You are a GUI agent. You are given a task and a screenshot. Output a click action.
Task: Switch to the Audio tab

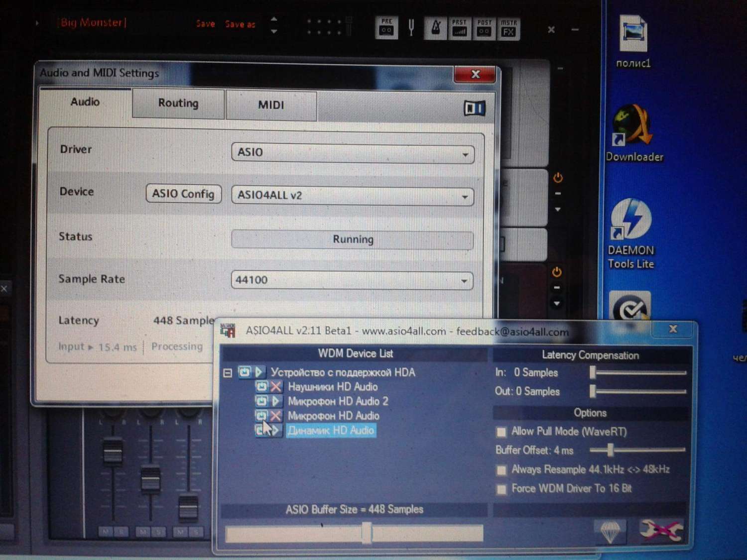coord(85,102)
